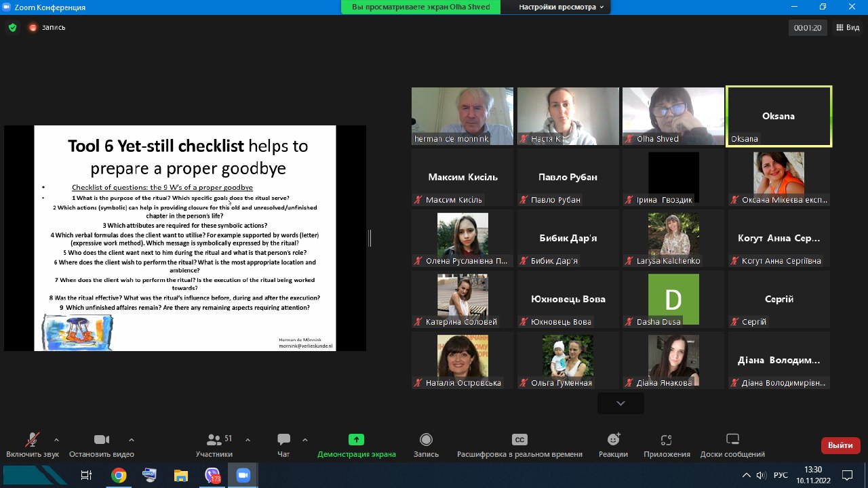Toggle the camera with Stop Video
This screenshot has height=488, width=868.
click(x=102, y=440)
